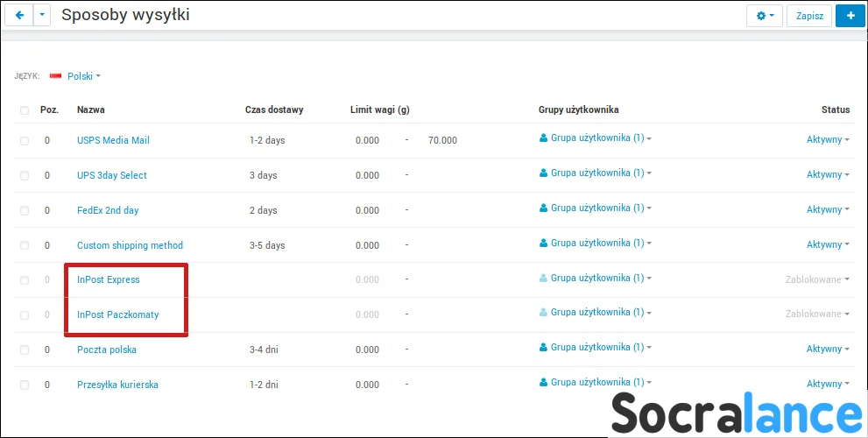Open the Aktywny status dropdown for UPS 3day Select
Screen dimensions: 868x438
point(828,175)
